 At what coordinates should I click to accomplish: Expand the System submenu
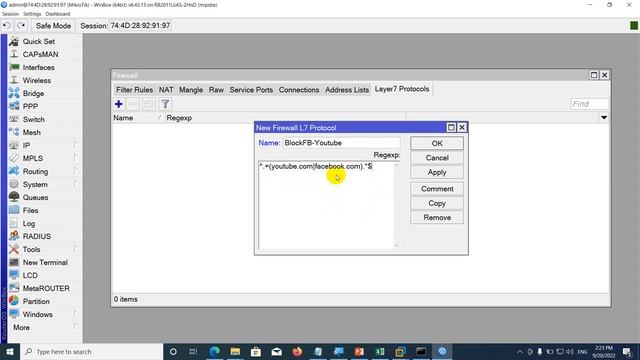[76, 184]
